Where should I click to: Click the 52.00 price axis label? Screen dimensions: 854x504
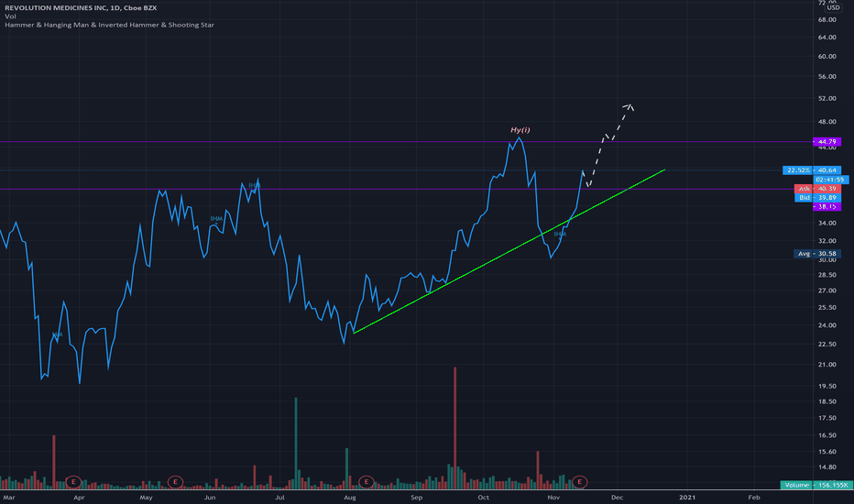pyautogui.click(x=827, y=98)
